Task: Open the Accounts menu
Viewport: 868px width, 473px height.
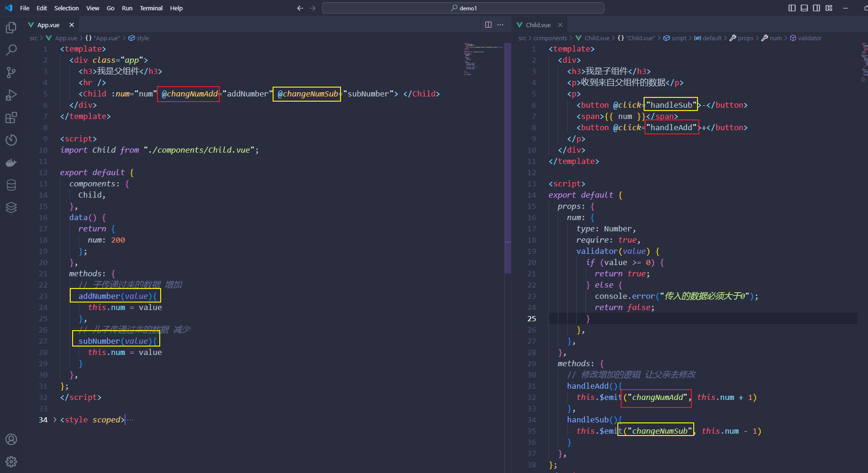Action: coord(11,439)
